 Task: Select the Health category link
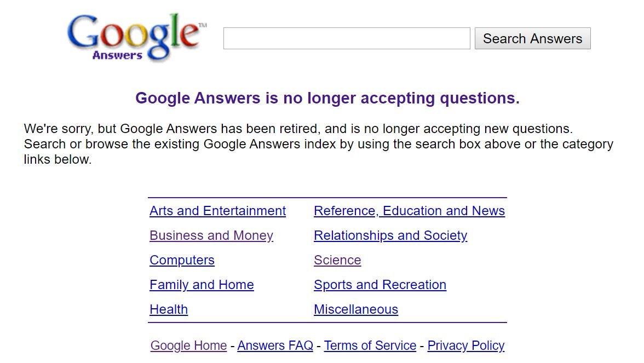[x=169, y=309]
